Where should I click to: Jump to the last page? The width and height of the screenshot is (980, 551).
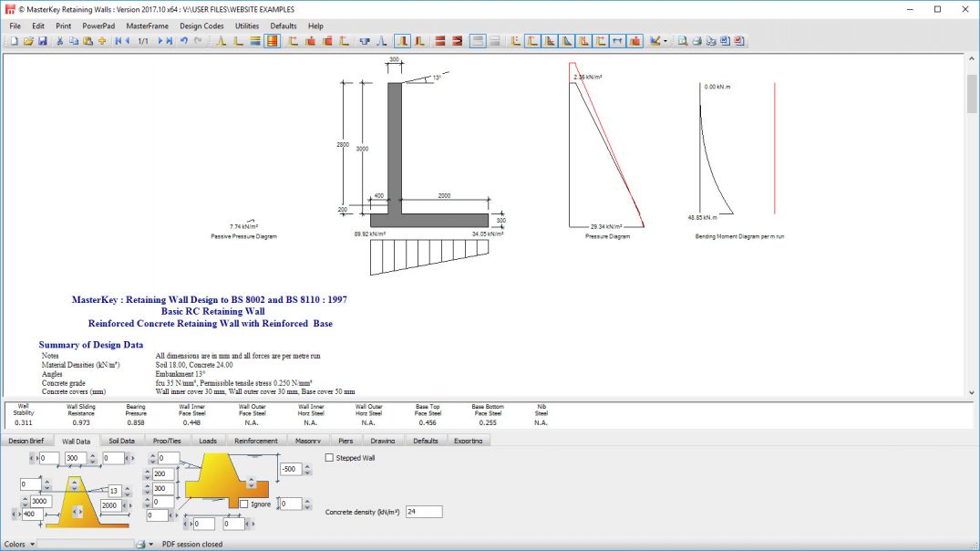pos(170,41)
